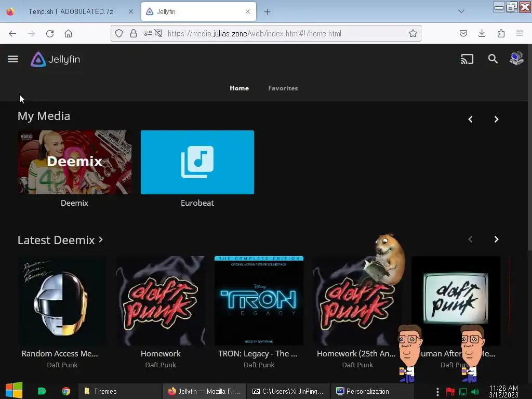Viewport: 532px width, 399px height.
Task: Open Daft Punk artist under Random Access
Action: (x=62, y=365)
